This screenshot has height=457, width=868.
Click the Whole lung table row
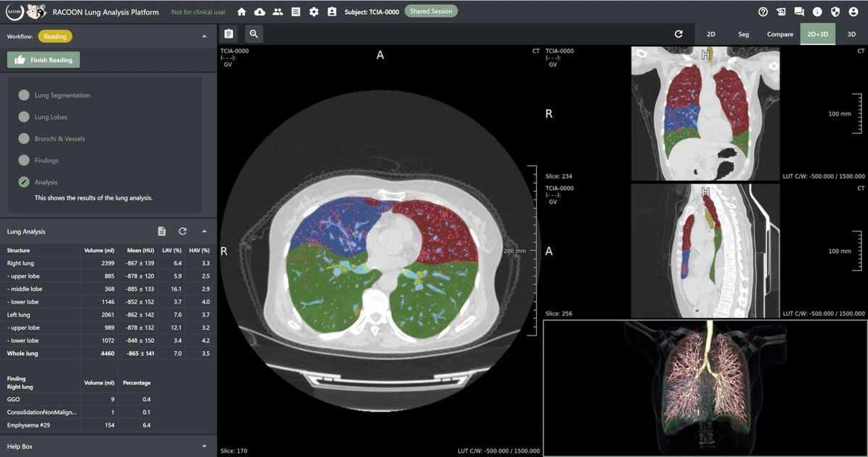pos(109,354)
